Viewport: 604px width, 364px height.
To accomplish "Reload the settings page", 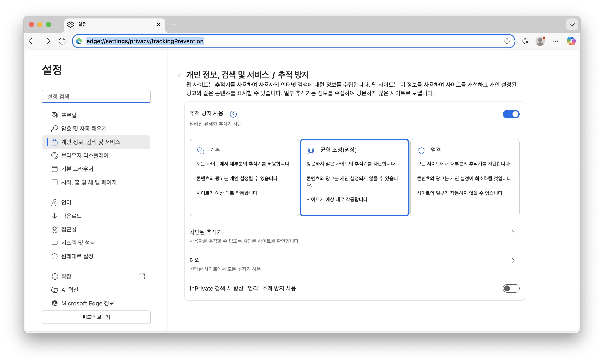I will [x=62, y=41].
